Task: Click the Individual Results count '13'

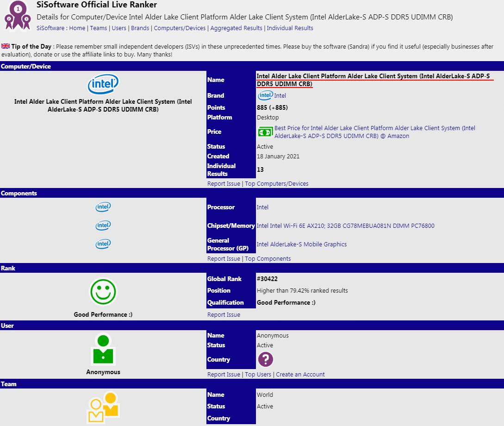Action: tap(260, 169)
